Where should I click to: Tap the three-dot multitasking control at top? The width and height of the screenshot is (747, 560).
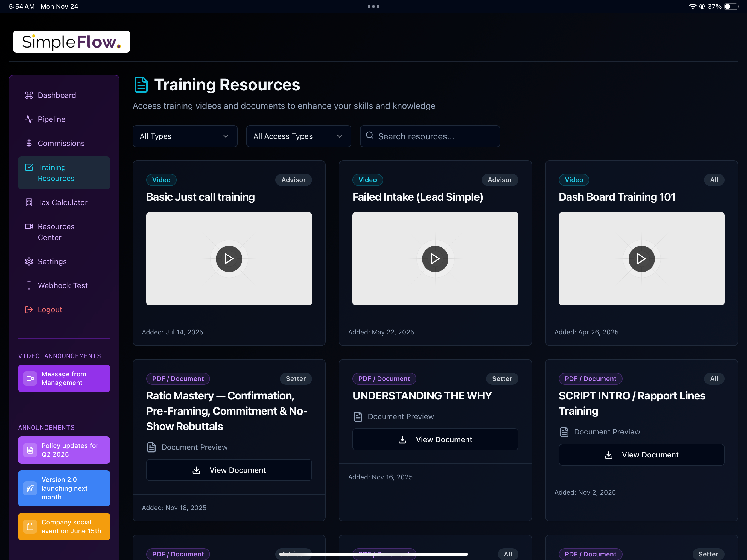(x=373, y=6)
